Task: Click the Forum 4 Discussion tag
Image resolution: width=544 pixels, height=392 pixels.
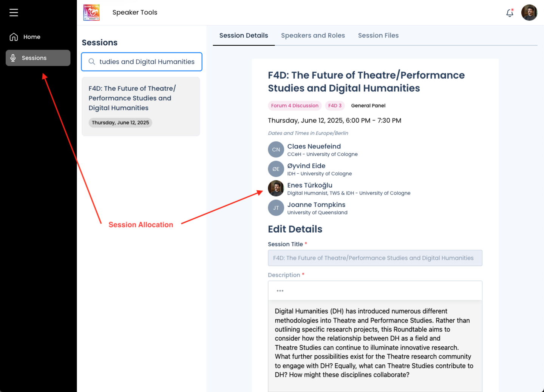Action: tap(295, 106)
